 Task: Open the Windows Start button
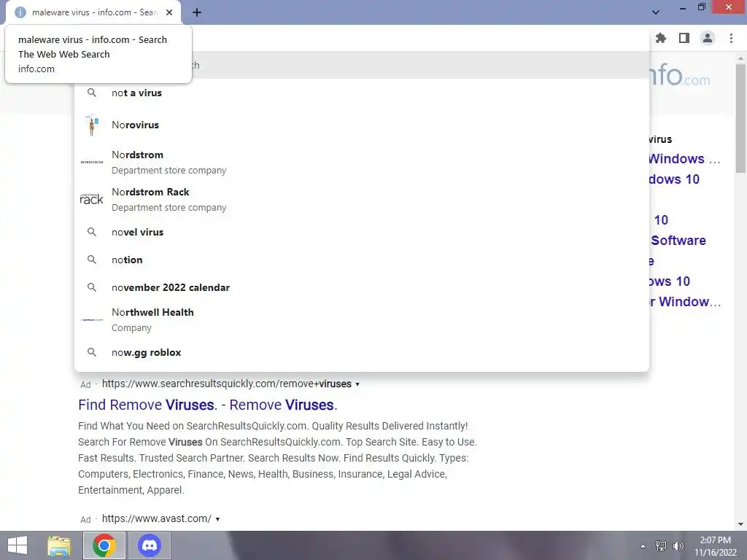18,545
